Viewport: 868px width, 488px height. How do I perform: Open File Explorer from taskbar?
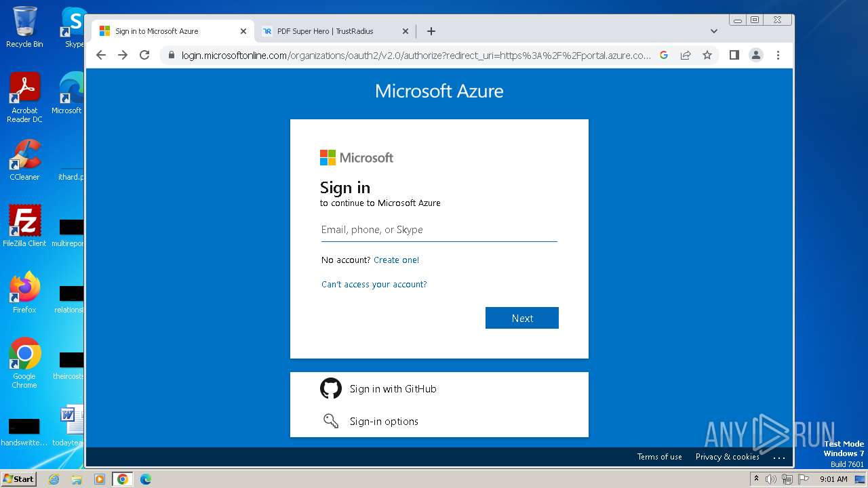pos(77,479)
